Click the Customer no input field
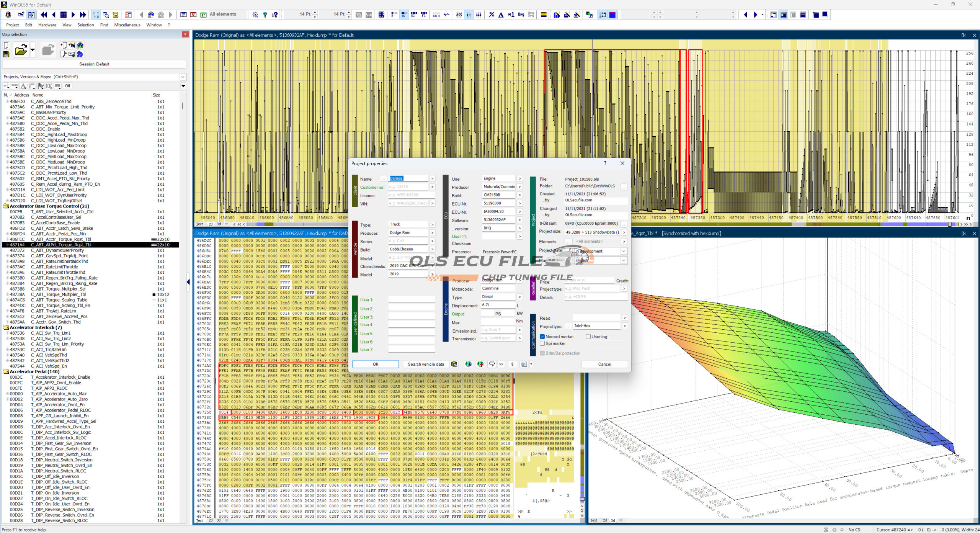The height and width of the screenshot is (533, 980). [408, 187]
